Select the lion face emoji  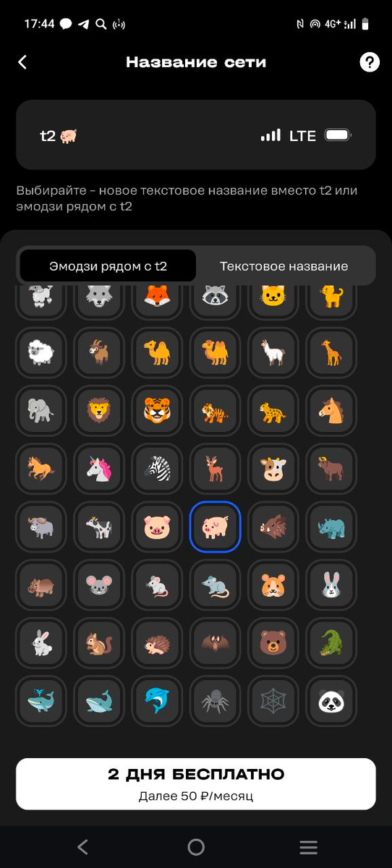coord(99,411)
